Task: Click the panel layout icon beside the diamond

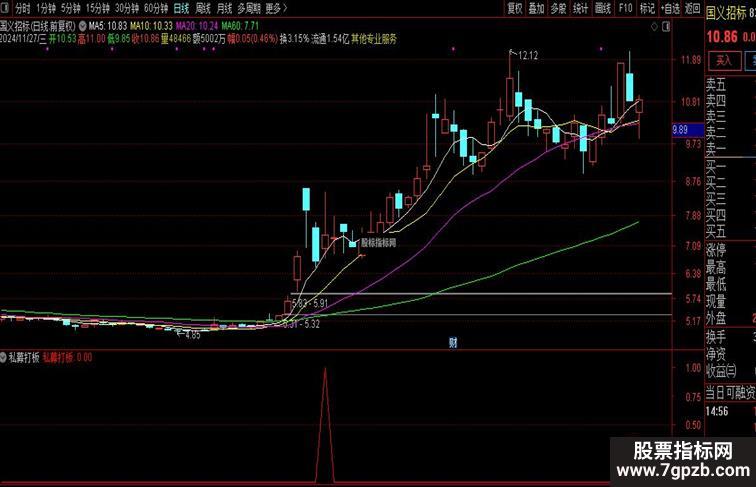Action: [x=666, y=27]
